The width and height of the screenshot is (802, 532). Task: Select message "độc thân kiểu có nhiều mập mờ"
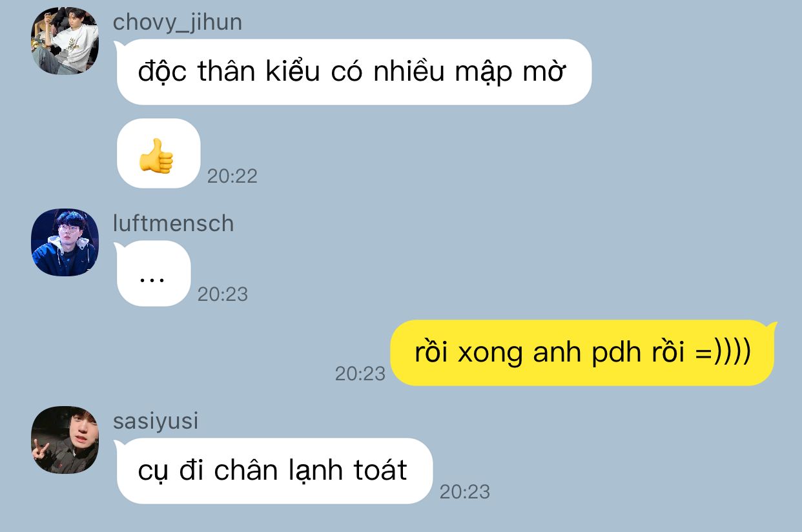(354, 72)
